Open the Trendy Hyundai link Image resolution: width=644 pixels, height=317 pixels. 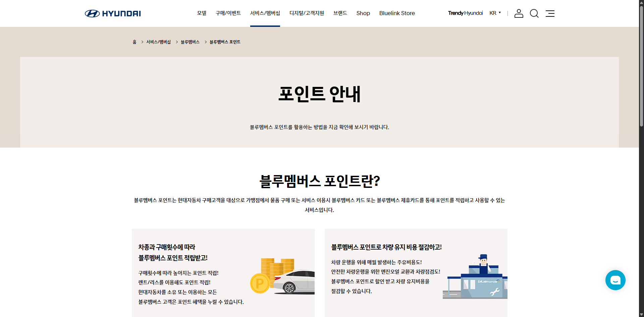click(x=466, y=13)
